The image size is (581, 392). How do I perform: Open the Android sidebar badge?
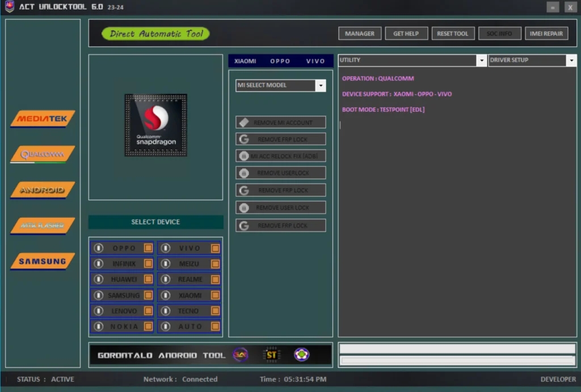pos(43,189)
